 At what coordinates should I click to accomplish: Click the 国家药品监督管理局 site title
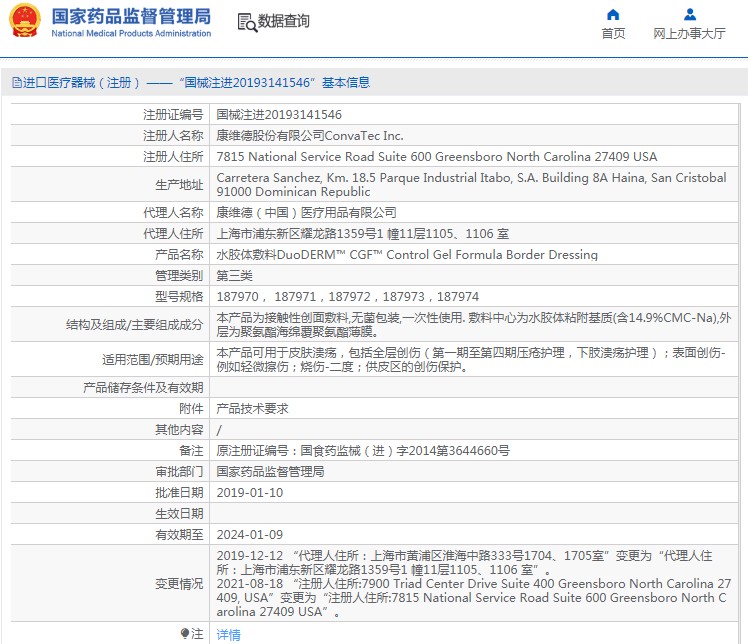click(x=131, y=16)
